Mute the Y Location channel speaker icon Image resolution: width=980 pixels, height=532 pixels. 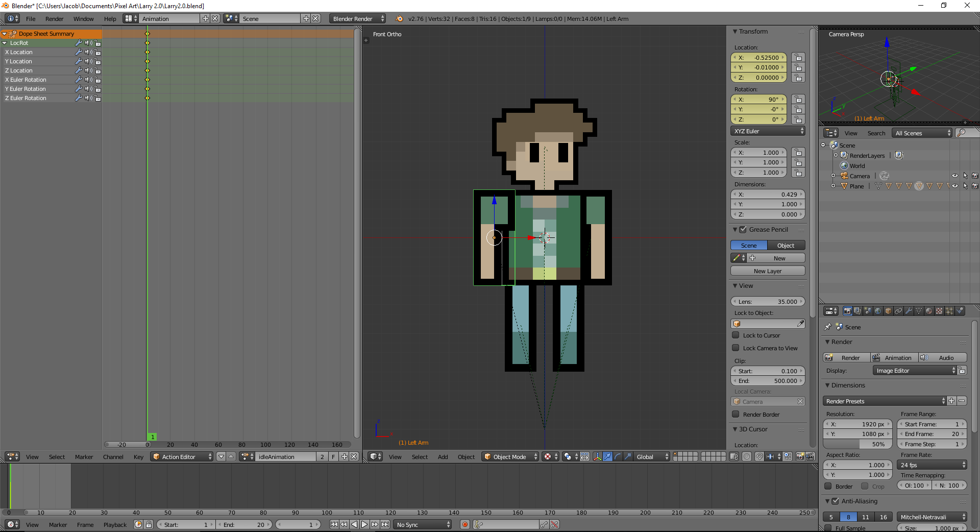pos(88,61)
